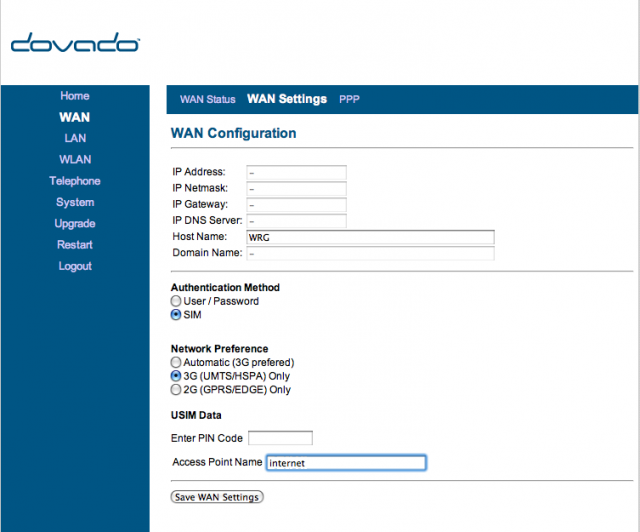This screenshot has width=640, height=532.
Task: Select Restart in sidebar
Action: tap(75, 245)
